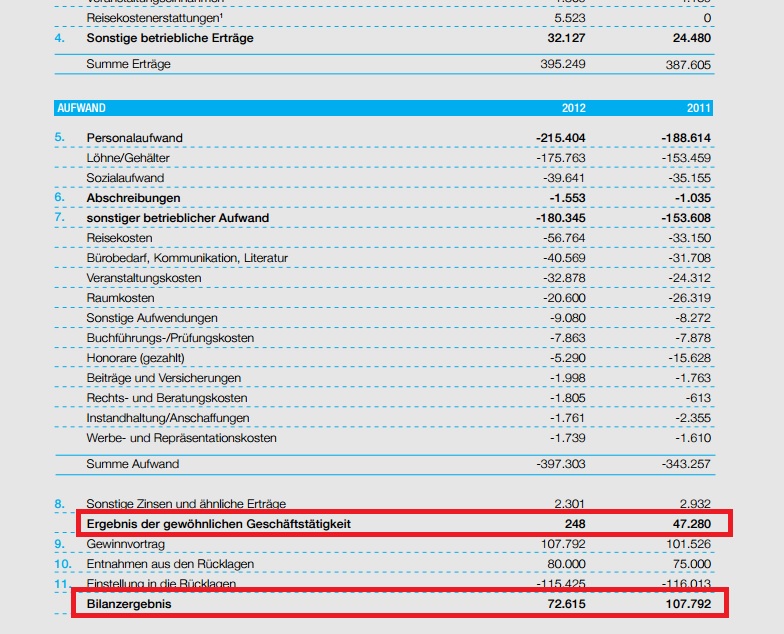Select the value 32.127 in row 4
Image resolution: width=784 pixels, height=634 pixels.
(x=566, y=38)
